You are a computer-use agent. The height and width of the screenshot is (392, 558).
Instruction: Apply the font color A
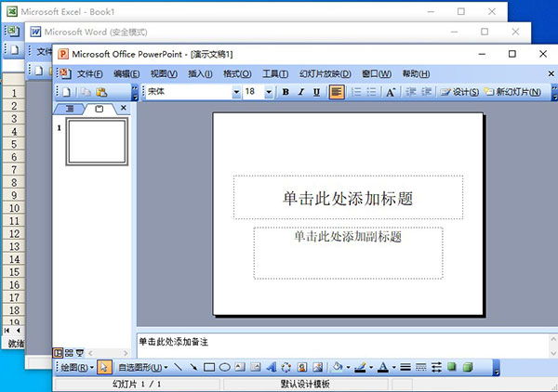click(383, 367)
